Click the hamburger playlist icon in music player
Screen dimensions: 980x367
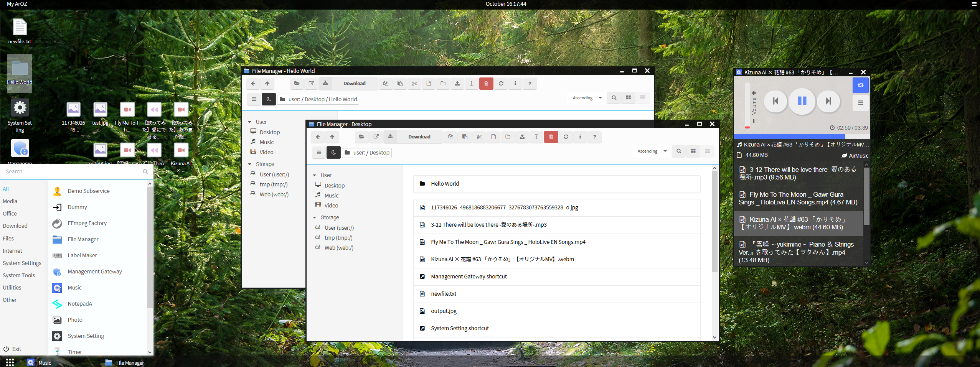tap(860, 103)
